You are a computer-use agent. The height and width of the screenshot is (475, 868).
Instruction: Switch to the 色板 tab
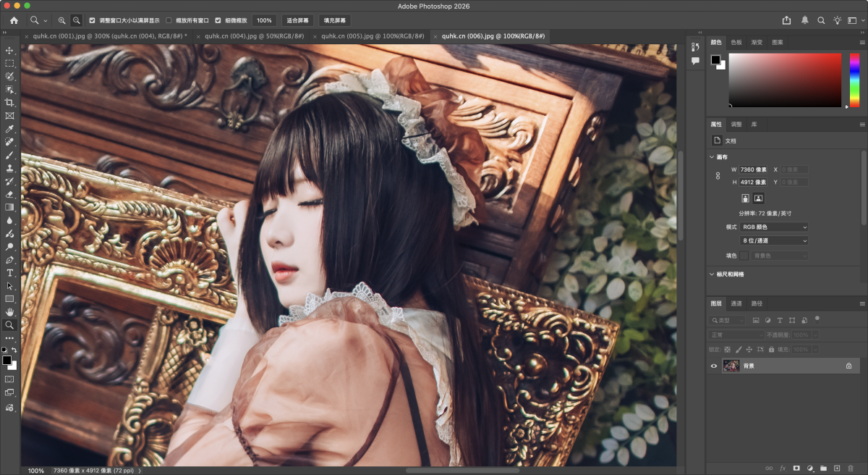(736, 42)
